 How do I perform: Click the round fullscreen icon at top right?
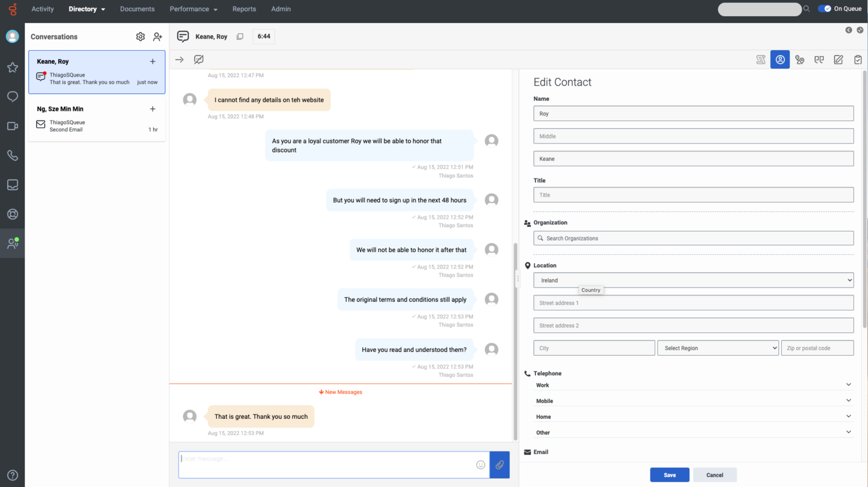pos(860,30)
